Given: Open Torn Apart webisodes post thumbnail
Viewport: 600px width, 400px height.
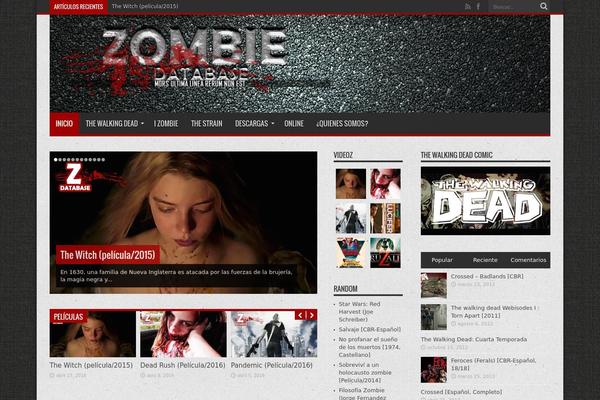Looking at the screenshot, I should point(434,317).
